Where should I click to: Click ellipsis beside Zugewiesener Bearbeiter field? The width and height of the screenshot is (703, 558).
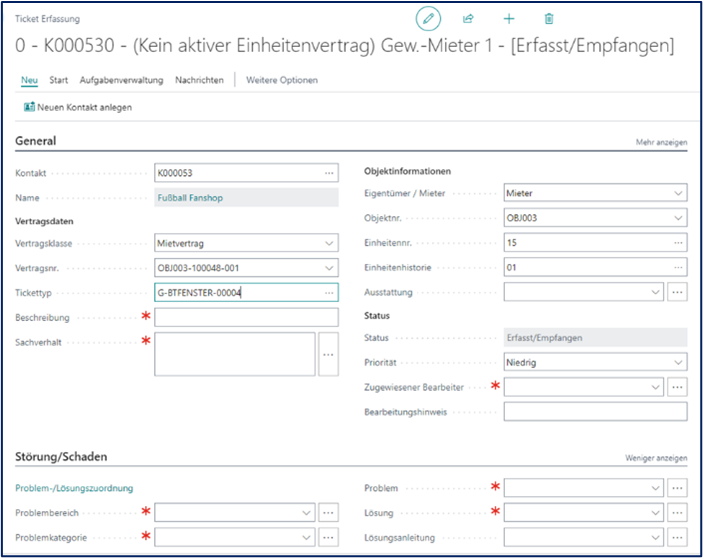(677, 387)
